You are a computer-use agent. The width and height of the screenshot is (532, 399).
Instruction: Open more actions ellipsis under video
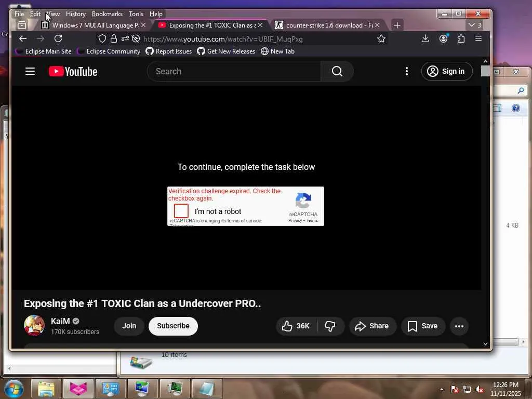point(459,326)
